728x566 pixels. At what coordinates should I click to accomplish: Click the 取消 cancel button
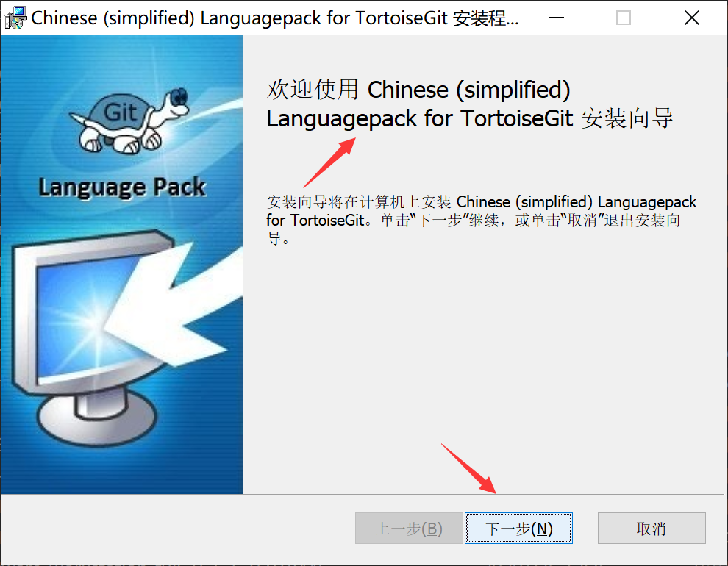coord(652,528)
